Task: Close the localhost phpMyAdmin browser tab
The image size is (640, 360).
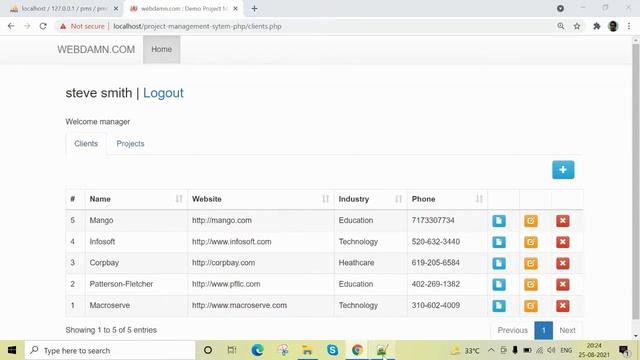Action: (116, 9)
